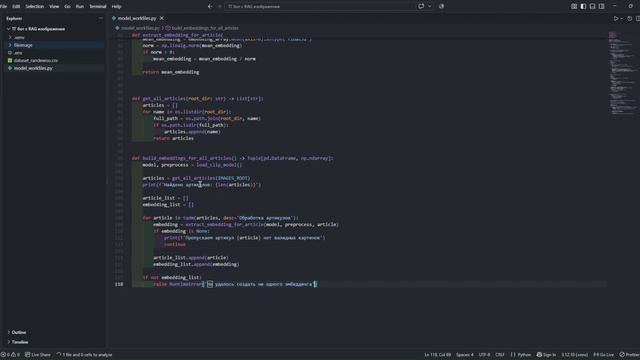
Task: Run the Python file with play icon
Action: coord(616,18)
